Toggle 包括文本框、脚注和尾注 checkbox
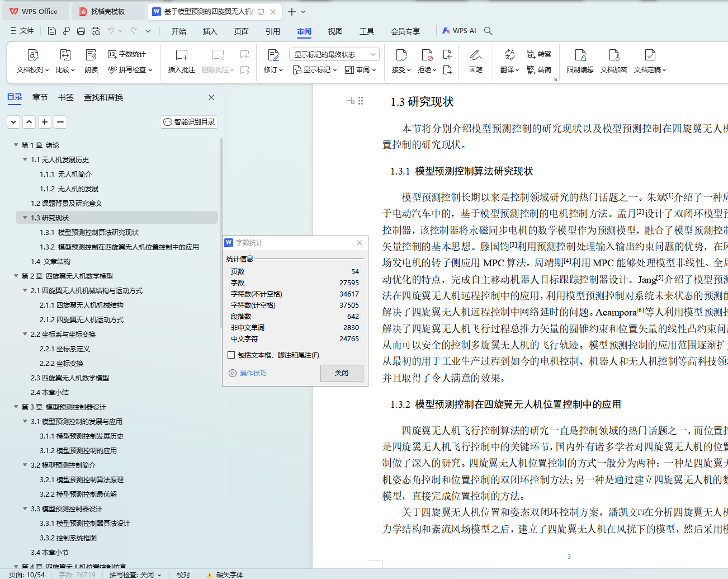The height and width of the screenshot is (579, 728). click(x=231, y=355)
